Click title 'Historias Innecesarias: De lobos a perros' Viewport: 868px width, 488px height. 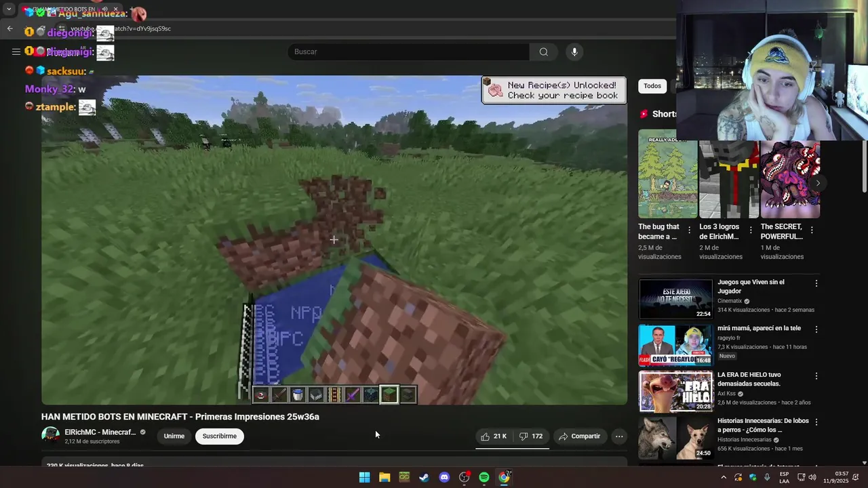click(763, 425)
